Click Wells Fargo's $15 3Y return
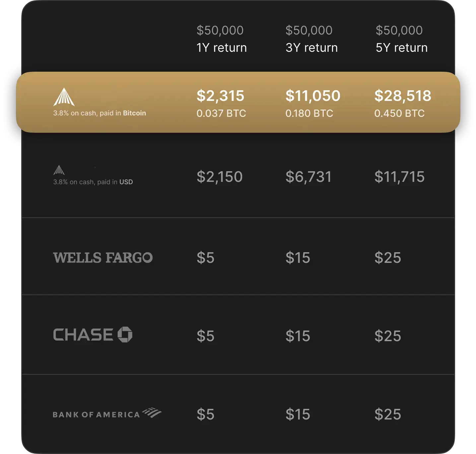The height and width of the screenshot is (454, 476). pos(298,258)
